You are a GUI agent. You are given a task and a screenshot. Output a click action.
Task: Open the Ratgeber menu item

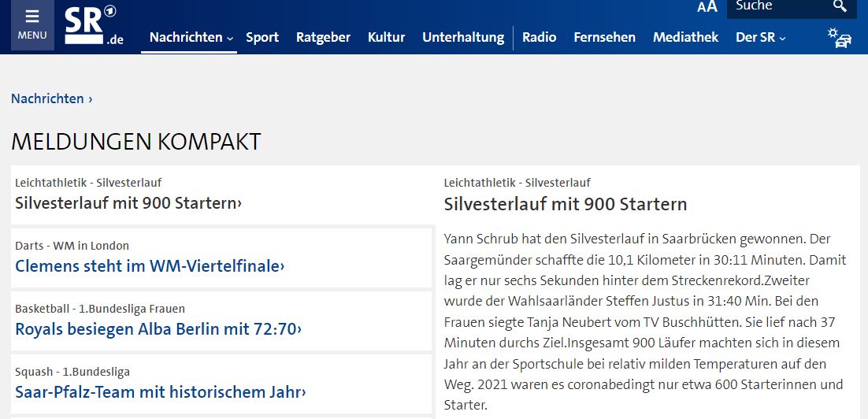(323, 38)
